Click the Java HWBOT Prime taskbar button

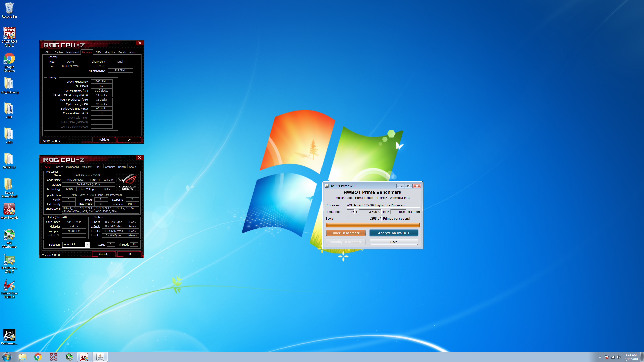[x=100, y=357]
